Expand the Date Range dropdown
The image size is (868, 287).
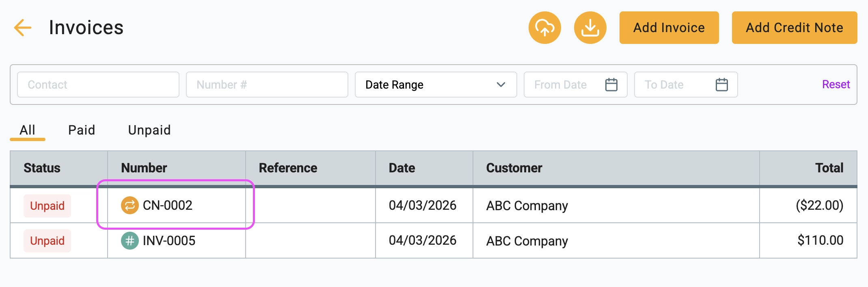coord(436,85)
